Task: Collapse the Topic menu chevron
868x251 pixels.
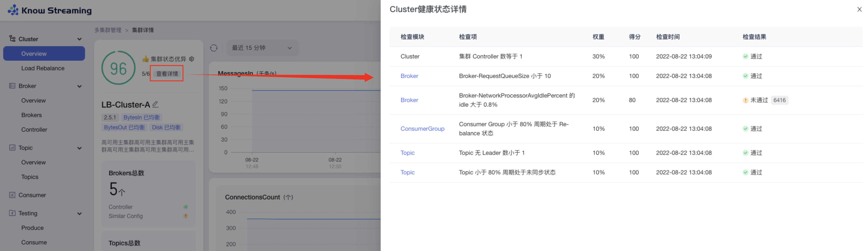Action: pyautogui.click(x=80, y=148)
